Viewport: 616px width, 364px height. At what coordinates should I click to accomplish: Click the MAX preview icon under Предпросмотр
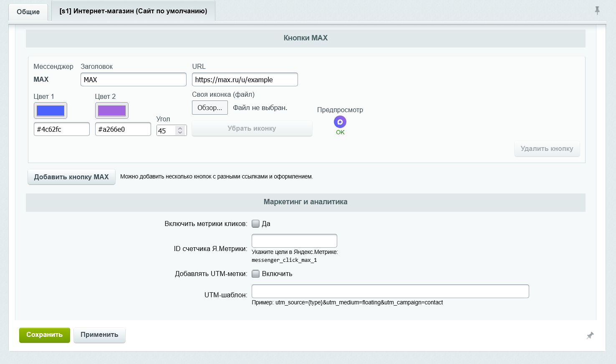340,122
